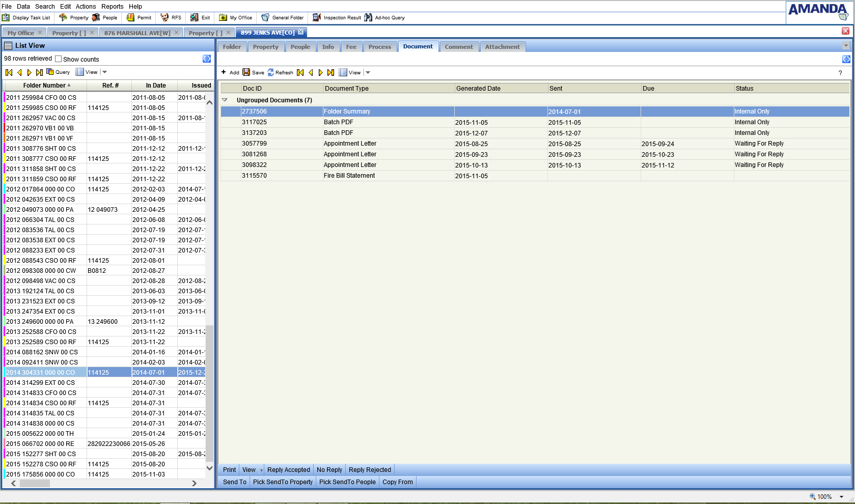Go to last document record
Viewport: 855px width, 504px height.
click(x=330, y=72)
